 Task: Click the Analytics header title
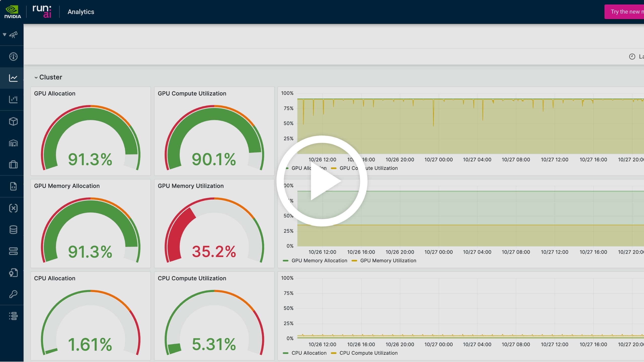81,12
